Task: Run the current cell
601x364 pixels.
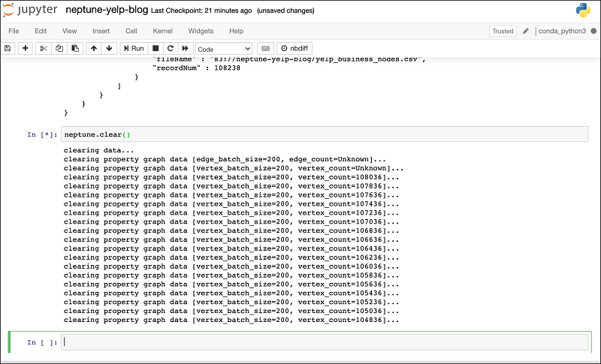Action: coord(134,48)
